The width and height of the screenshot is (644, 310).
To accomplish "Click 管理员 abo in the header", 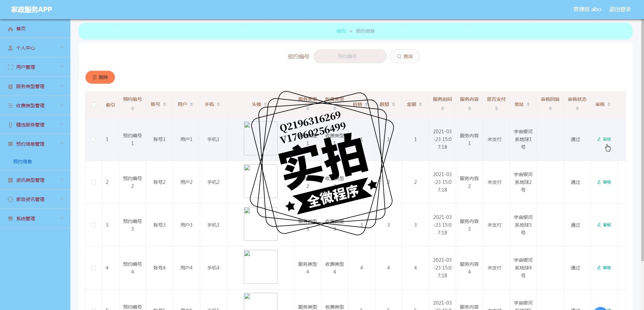I will point(587,9).
